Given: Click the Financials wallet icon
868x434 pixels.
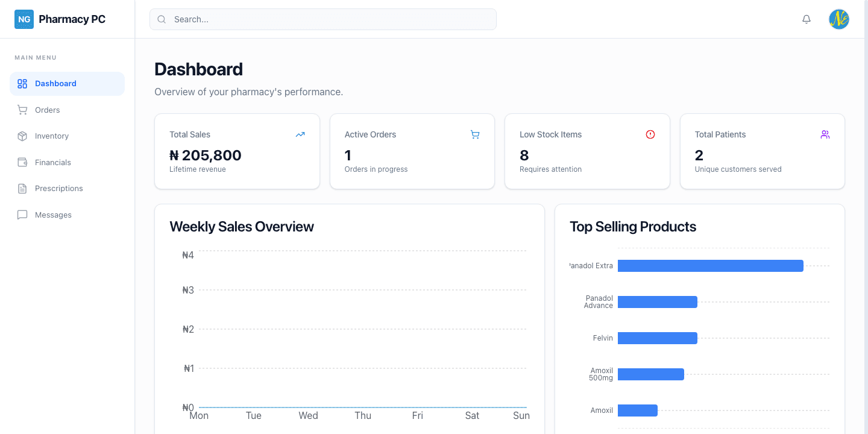Looking at the screenshot, I should 22,162.
